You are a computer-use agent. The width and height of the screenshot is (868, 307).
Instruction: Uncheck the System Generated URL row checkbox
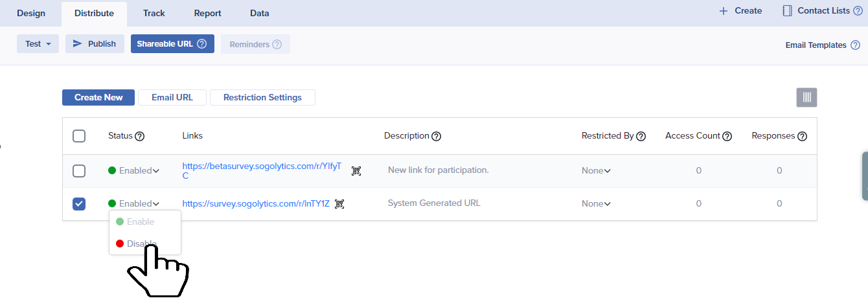(79, 204)
